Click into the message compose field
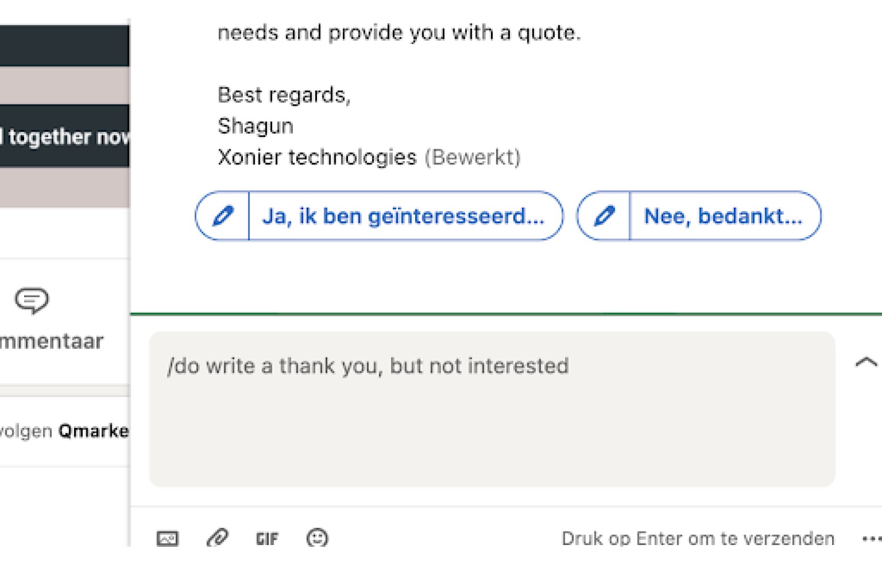The height and width of the screenshot is (588, 882). [492, 409]
